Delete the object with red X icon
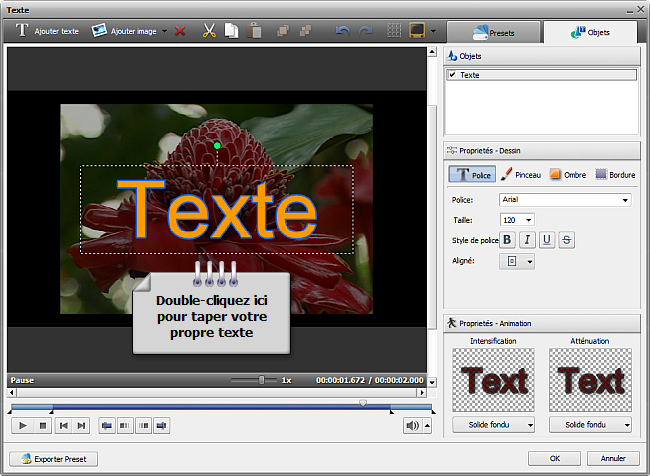This screenshot has width=650, height=476. [180, 31]
